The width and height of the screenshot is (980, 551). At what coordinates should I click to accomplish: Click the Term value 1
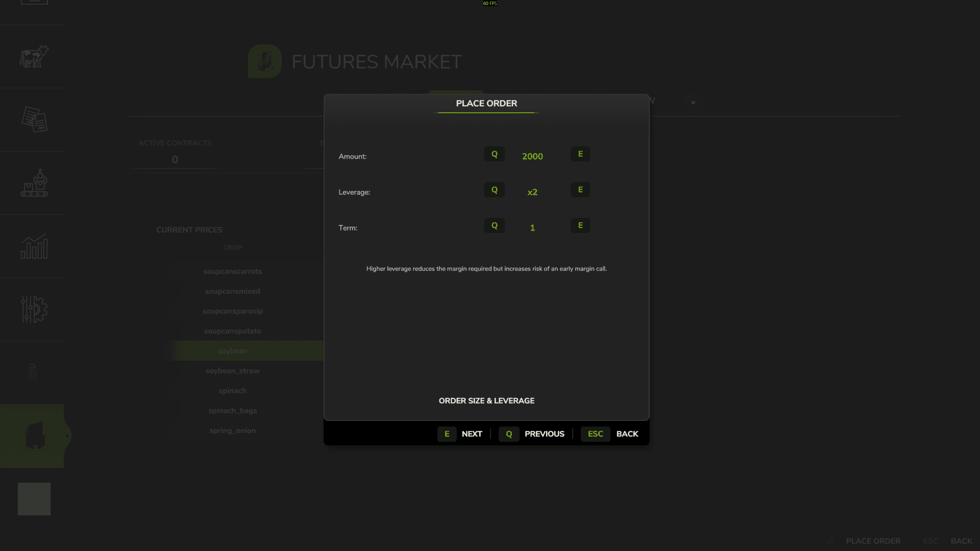(532, 228)
